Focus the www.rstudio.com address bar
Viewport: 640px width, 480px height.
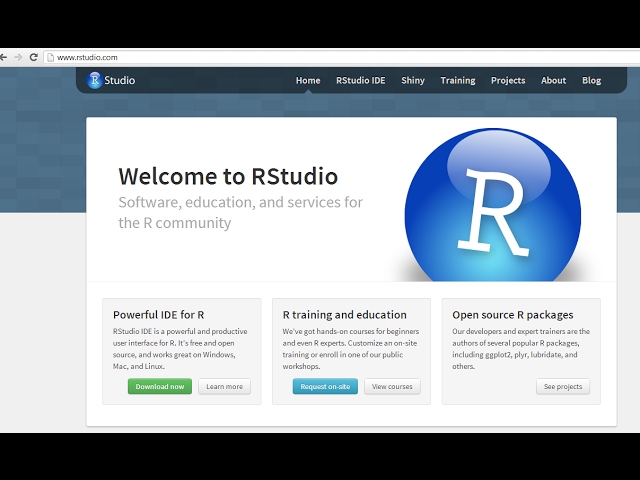tap(343, 58)
